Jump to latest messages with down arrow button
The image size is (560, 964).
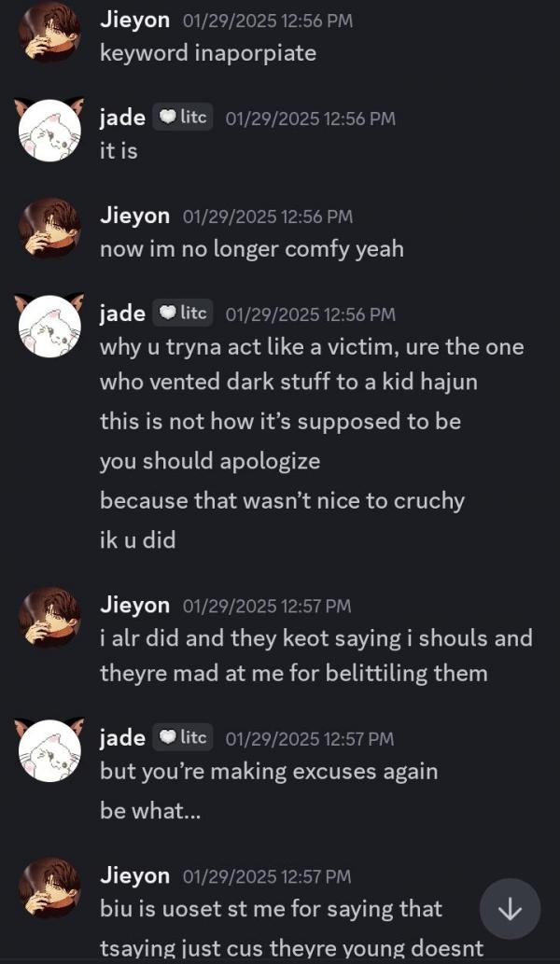click(x=510, y=909)
